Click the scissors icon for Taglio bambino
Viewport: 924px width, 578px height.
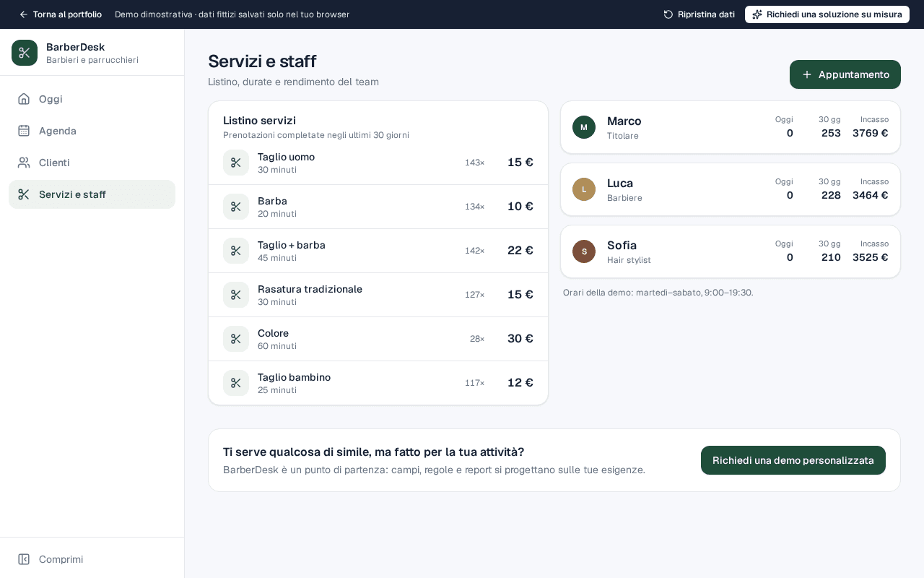(236, 383)
